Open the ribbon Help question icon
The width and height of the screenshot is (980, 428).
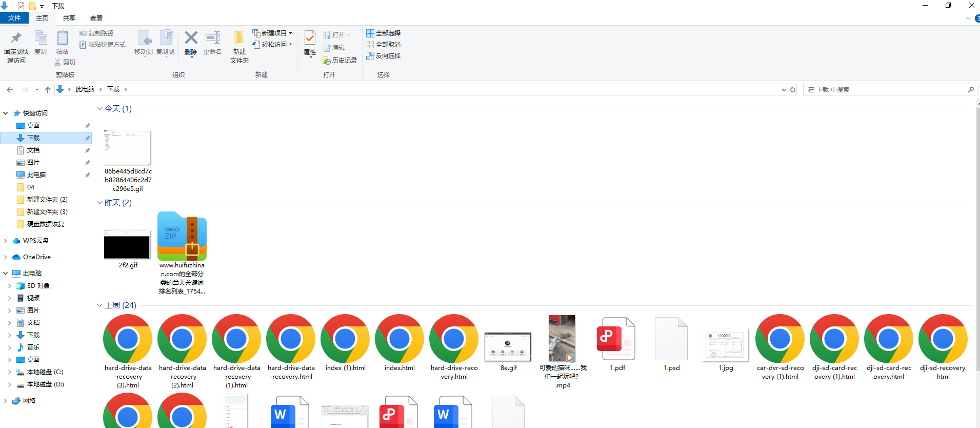coord(977,18)
